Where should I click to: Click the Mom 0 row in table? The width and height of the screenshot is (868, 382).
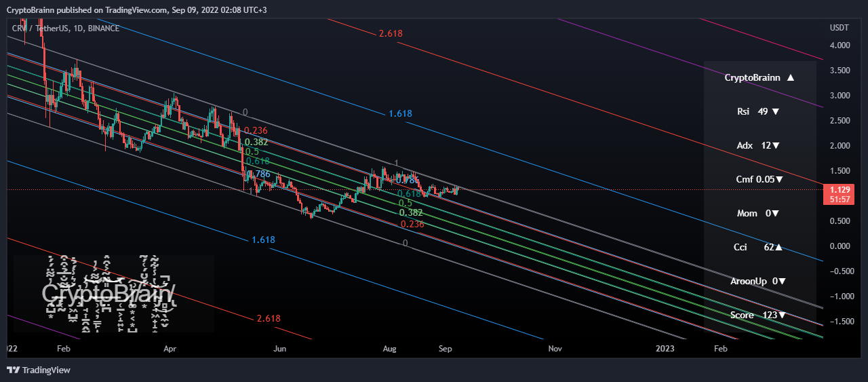click(758, 214)
